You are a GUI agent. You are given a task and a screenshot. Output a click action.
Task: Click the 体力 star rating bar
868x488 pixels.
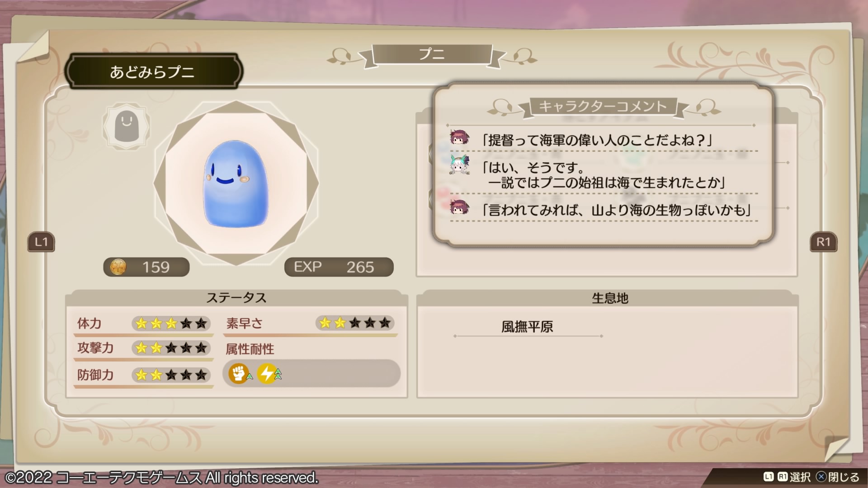click(x=171, y=324)
